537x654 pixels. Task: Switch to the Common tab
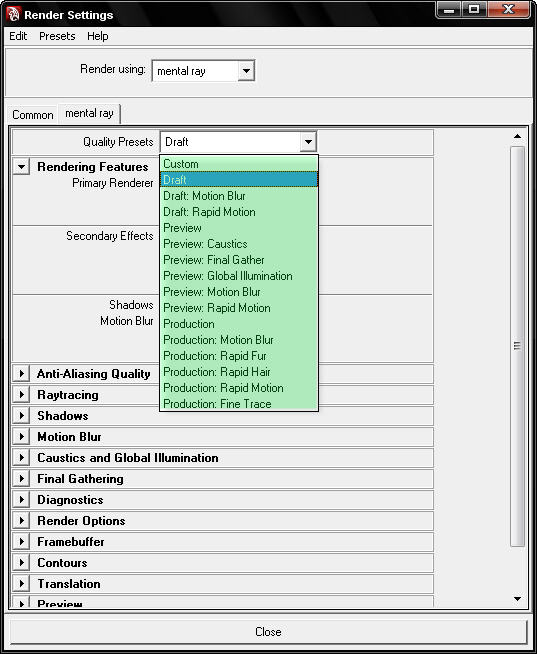tap(33, 115)
